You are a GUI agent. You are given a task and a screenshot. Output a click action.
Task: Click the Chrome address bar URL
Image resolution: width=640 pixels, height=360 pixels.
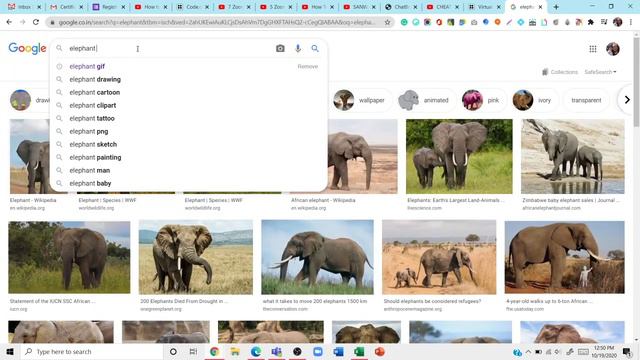[x=216, y=22]
